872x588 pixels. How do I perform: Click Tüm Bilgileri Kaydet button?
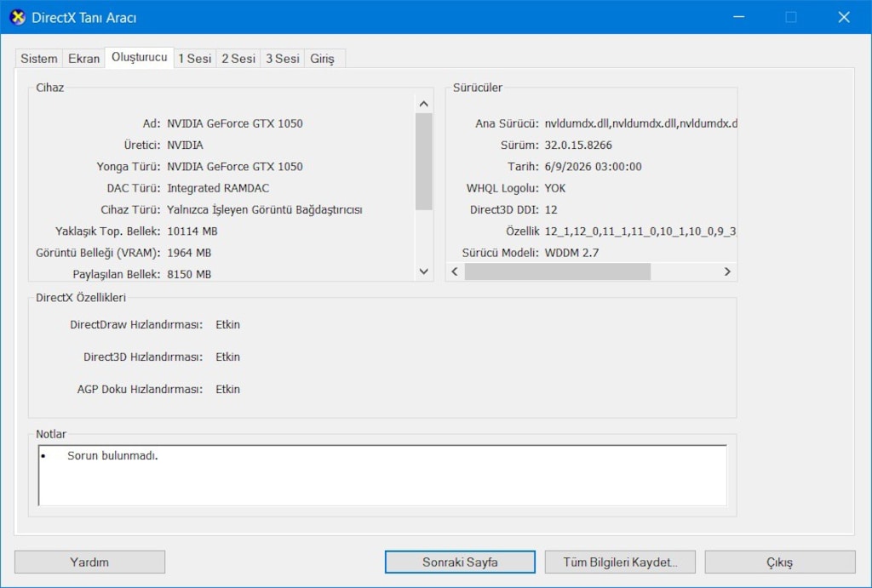point(620,562)
